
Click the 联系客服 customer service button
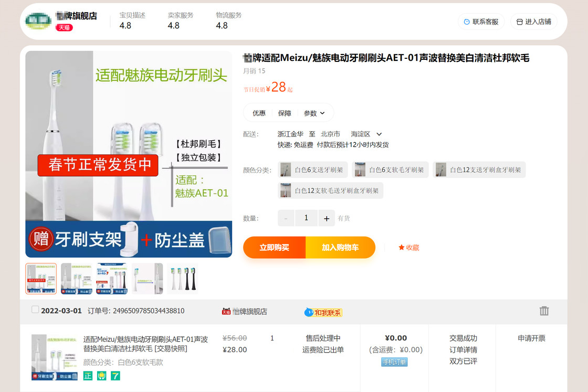click(x=481, y=22)
